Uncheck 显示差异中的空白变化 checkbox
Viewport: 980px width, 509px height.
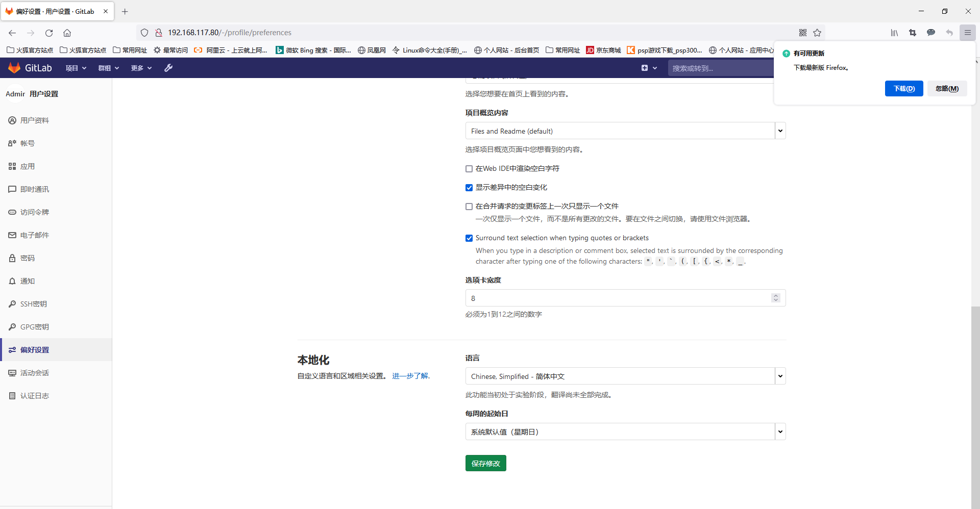coord(469,188)
